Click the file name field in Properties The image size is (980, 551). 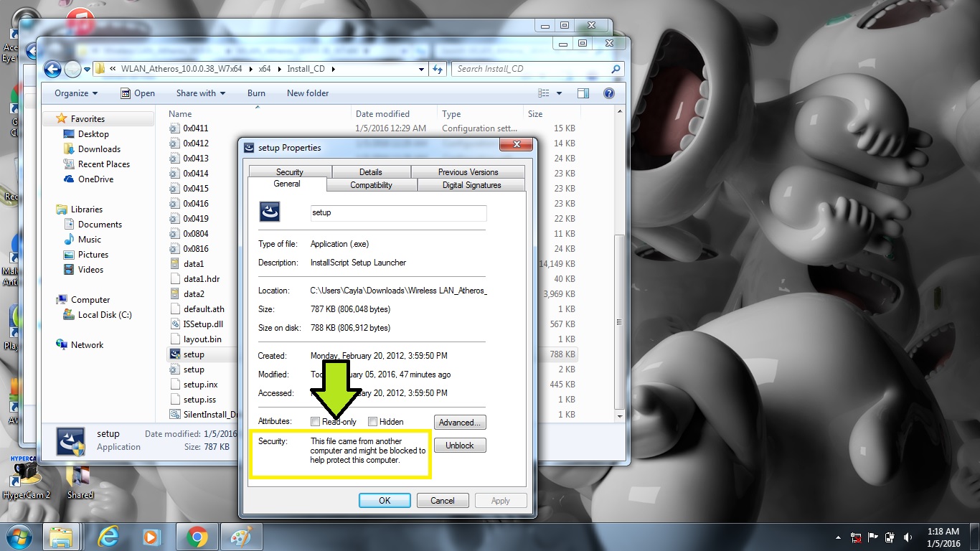[x=398, y=213]
